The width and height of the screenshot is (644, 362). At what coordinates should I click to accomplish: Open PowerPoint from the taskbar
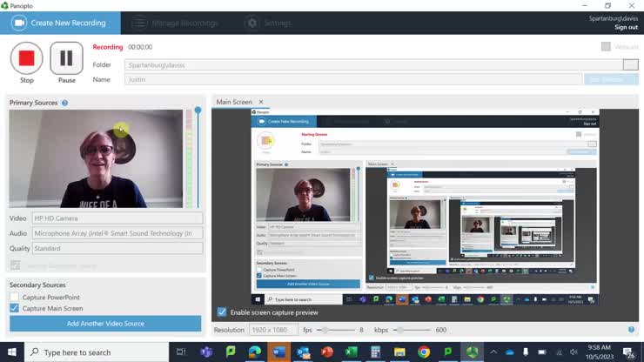pos(327,352)
